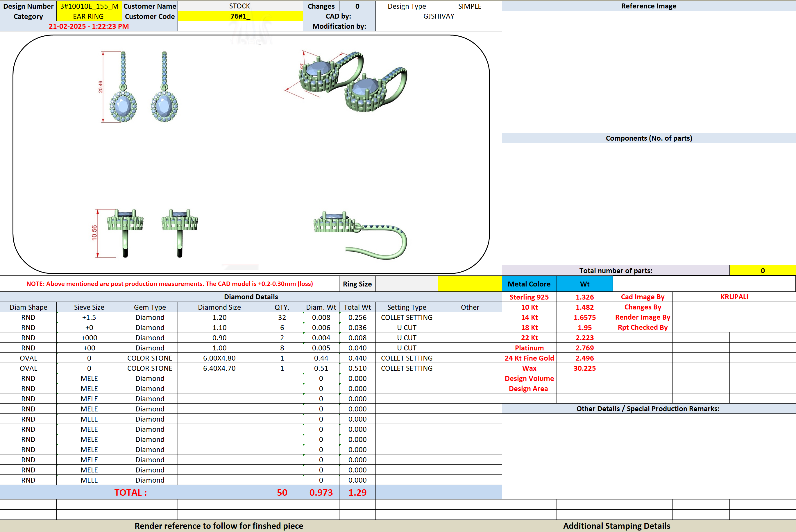Screen dimensions: 796x532
Task: Select total diamond weight 0.973
Action: tap(321, 492)
